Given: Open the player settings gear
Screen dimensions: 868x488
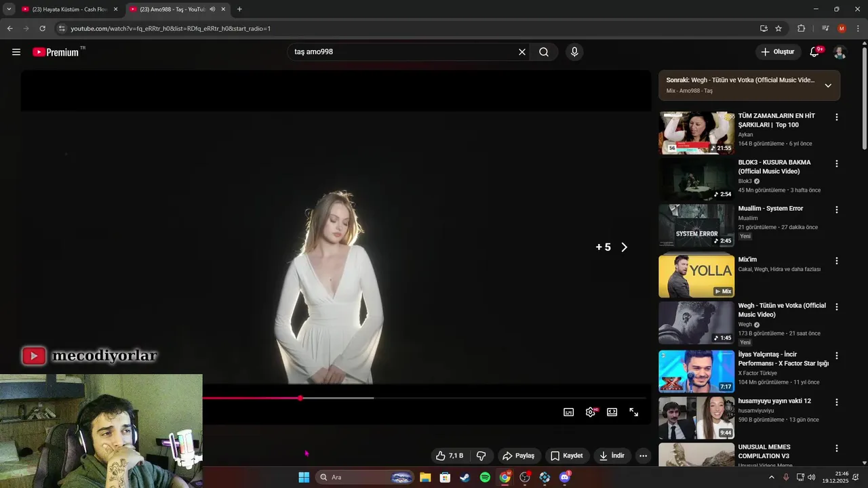Looking at the screenshot, I should click(591, 412).
